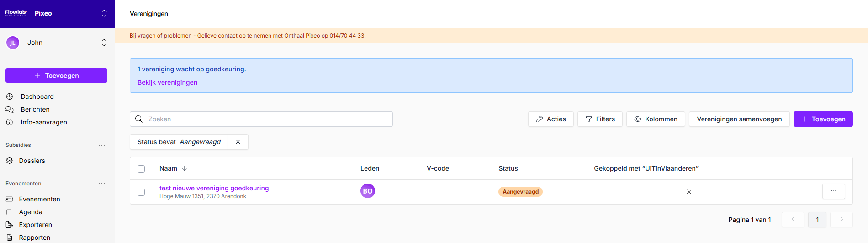Open the Acties menu

[550, 119]
